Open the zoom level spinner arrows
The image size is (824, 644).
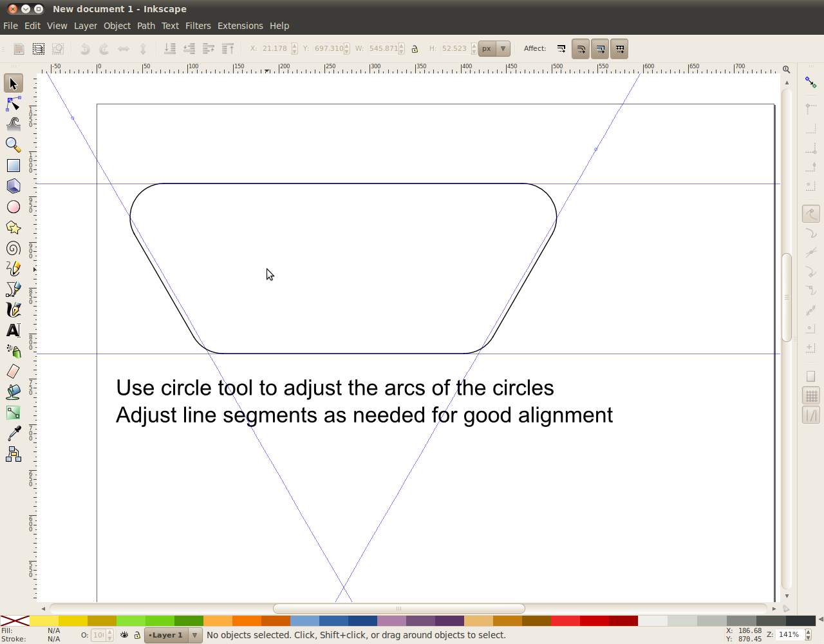tap(809, 635)
